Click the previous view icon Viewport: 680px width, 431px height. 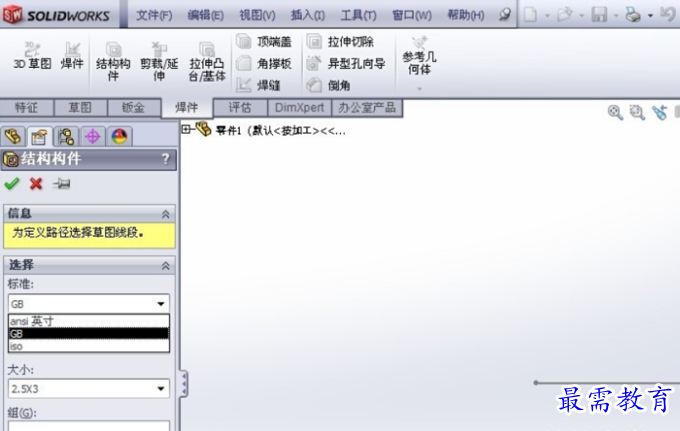660,112
